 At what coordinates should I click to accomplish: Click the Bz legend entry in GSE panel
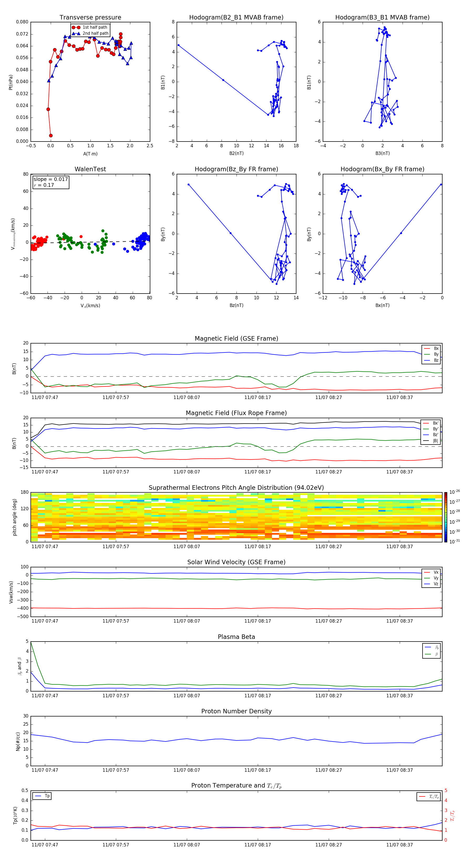(431, 360)
